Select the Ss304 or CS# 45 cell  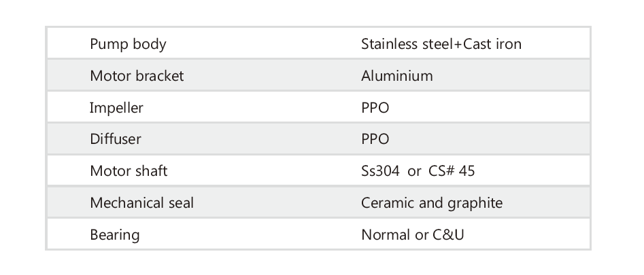pyautogui.click(x=418, y=171)
